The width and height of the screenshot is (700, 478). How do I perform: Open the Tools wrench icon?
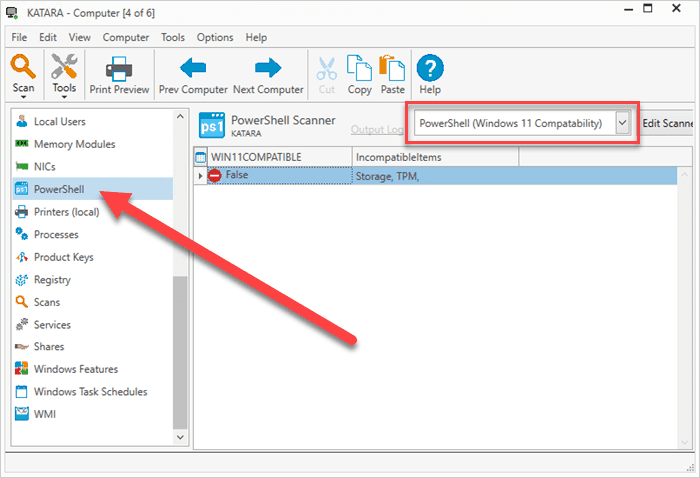point(64,66)
